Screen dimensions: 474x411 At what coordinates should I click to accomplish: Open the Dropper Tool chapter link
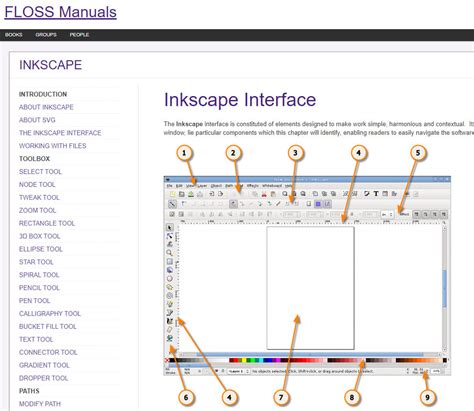[43, 378]
